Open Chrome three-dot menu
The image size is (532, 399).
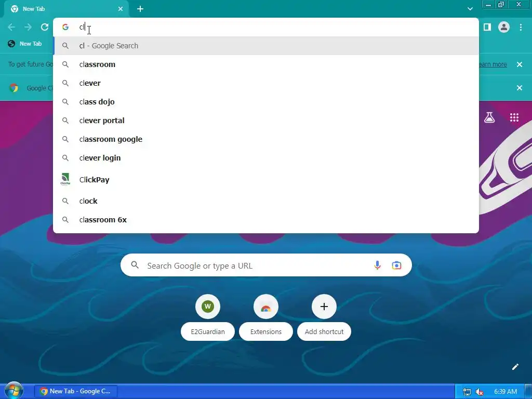521,27
